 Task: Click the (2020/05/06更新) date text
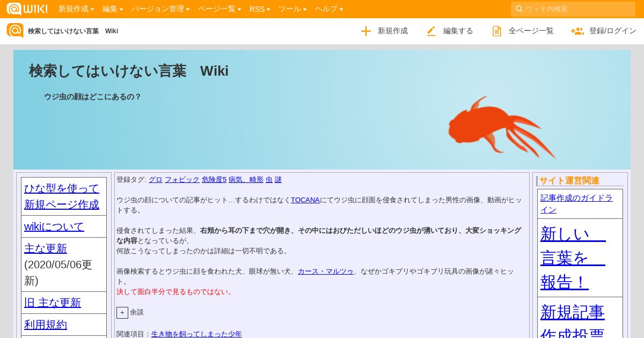tap(58, 273)
